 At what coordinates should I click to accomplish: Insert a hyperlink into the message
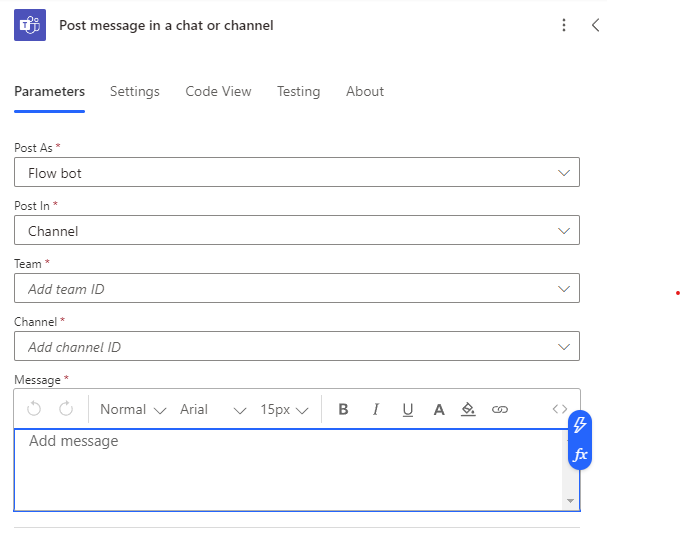pos(500,409)
